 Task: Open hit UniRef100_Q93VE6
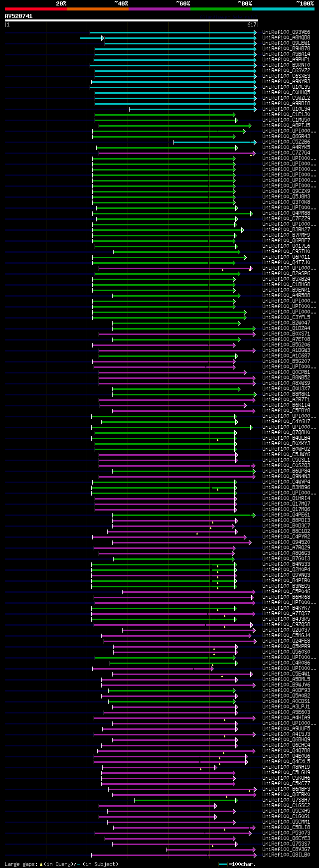pos(286,32)
